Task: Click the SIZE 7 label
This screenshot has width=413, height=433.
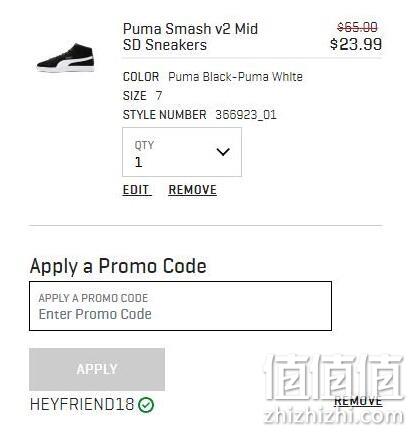Action: (x=142, y=96)
